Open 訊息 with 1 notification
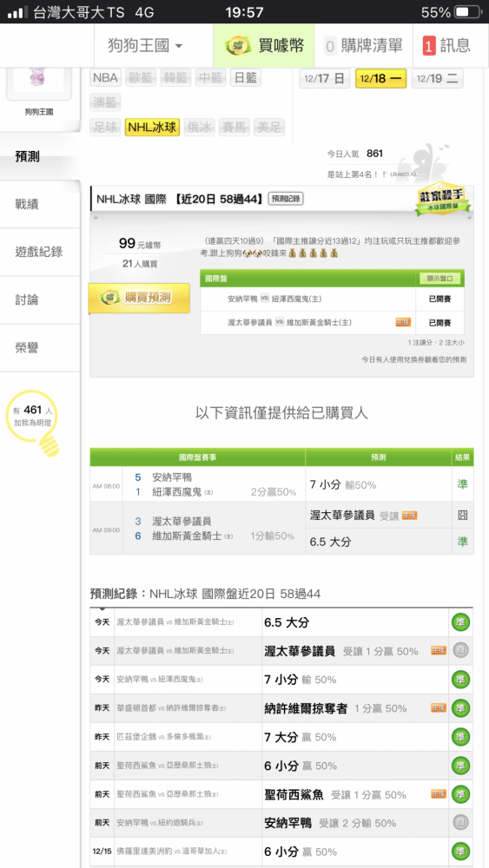This screenshot has height=868, width=489. pos(446,45)
